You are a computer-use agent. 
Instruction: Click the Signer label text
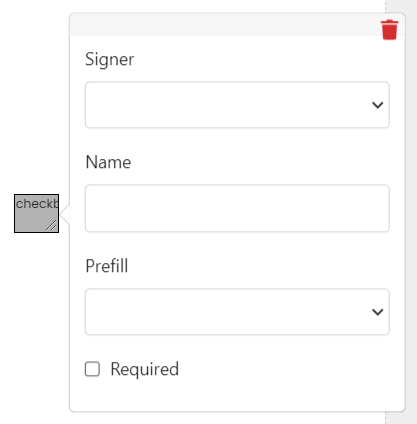click(x=109, y=60)
